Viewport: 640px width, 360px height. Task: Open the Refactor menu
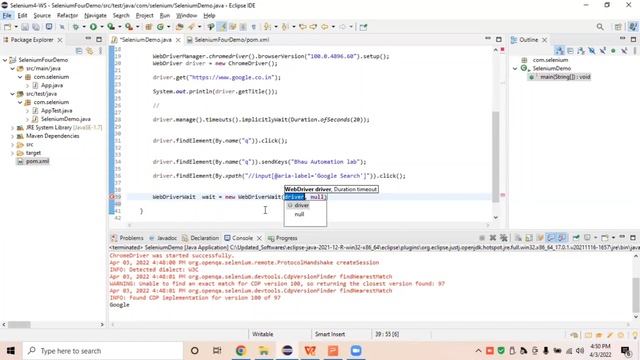pyautogui.click(x=67, y=16)
